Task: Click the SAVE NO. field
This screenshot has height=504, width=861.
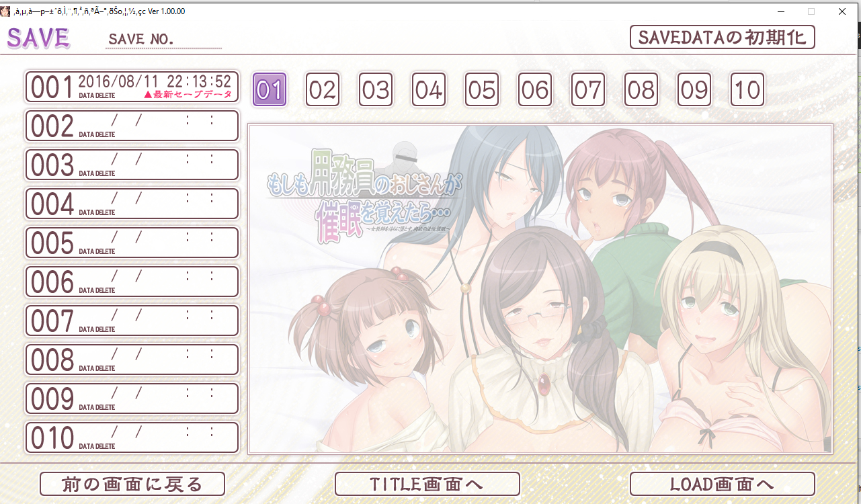Action: [164, 40]
